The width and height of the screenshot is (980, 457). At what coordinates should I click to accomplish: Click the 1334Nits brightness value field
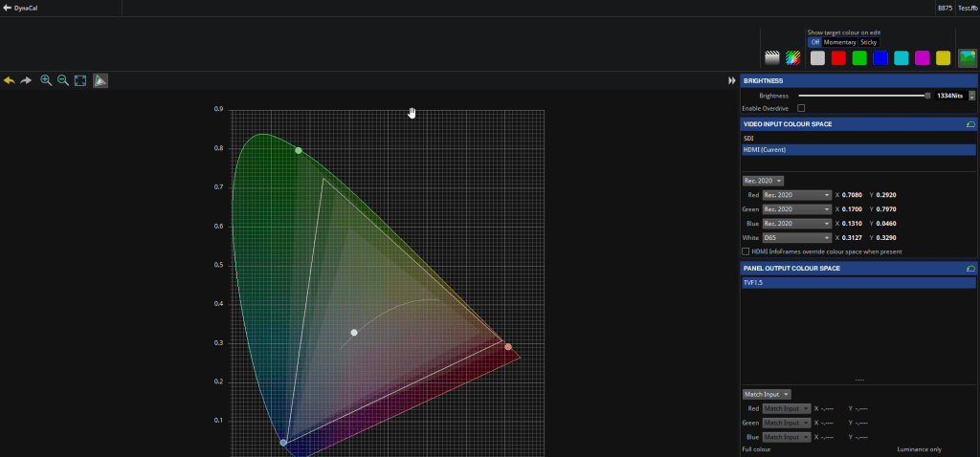tap(950, 96)
